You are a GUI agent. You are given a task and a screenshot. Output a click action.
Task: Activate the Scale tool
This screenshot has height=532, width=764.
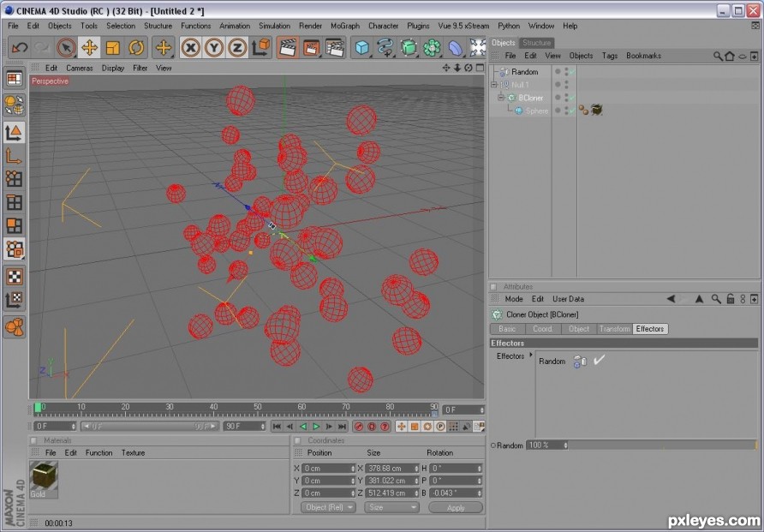click(112, 48)
